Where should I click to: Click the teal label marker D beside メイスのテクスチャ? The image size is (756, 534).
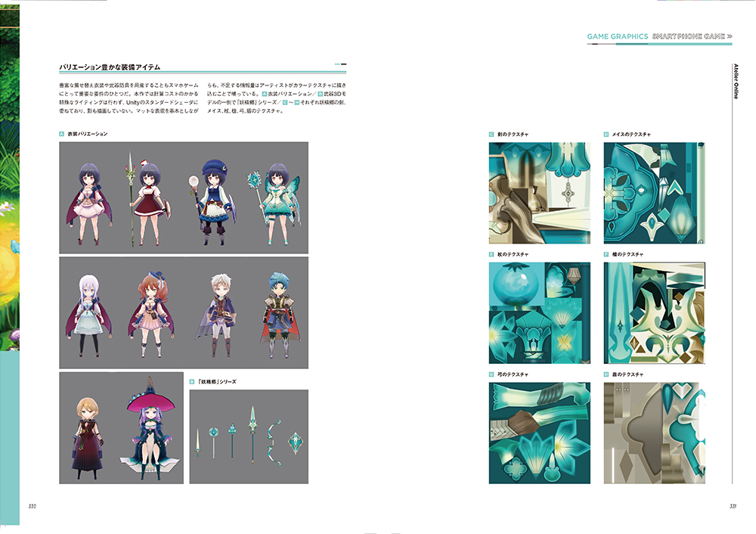606,134
